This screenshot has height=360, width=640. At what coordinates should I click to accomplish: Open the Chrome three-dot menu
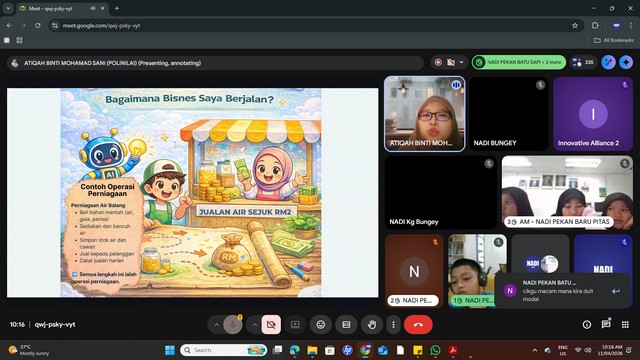[x=631, y=25]
